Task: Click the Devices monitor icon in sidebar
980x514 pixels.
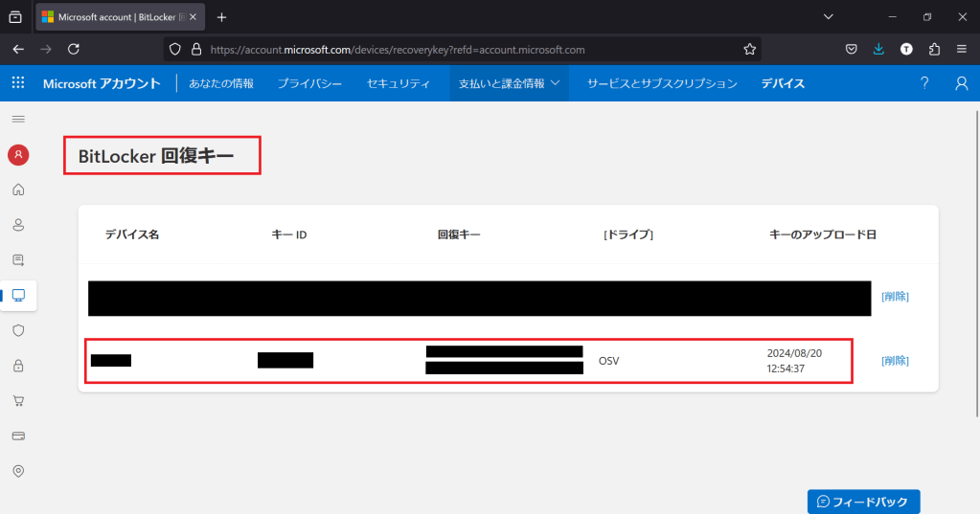Action: pyautogui.click(x=18, y=295)
